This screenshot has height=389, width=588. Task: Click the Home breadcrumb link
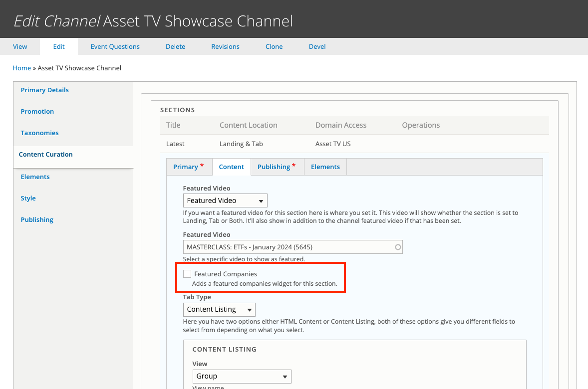click(x=22, y=68)
